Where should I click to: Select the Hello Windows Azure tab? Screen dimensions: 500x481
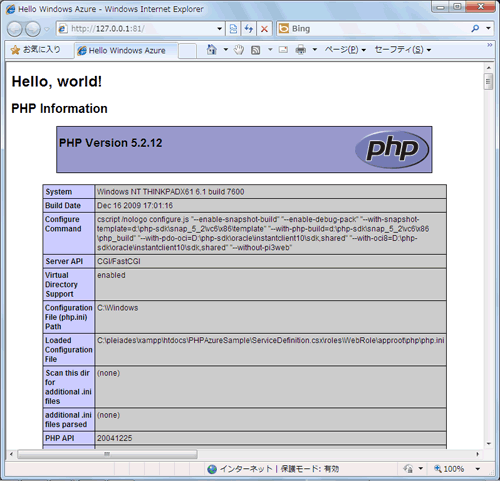pyautogui.click(x=126, y=50)
